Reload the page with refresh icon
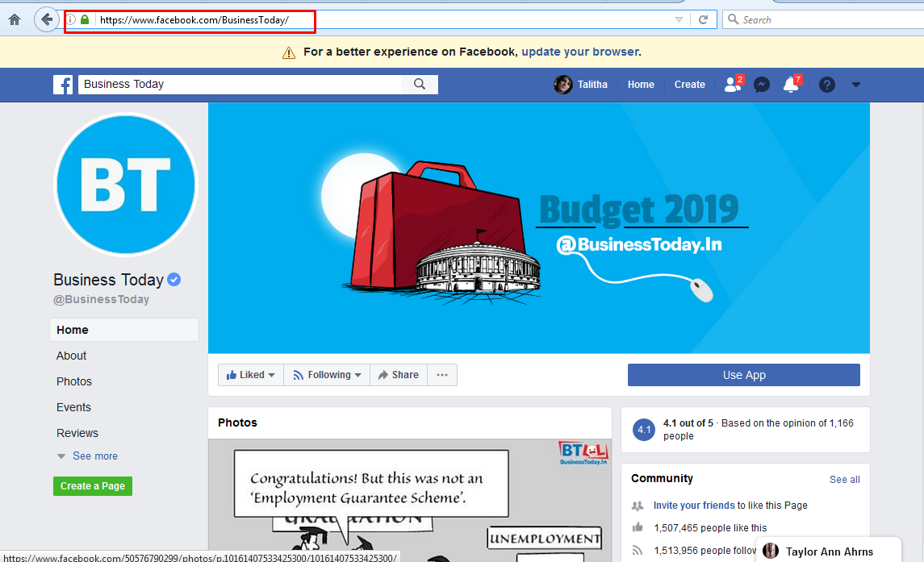Screen dimensions: 924x562 [703, 19]
